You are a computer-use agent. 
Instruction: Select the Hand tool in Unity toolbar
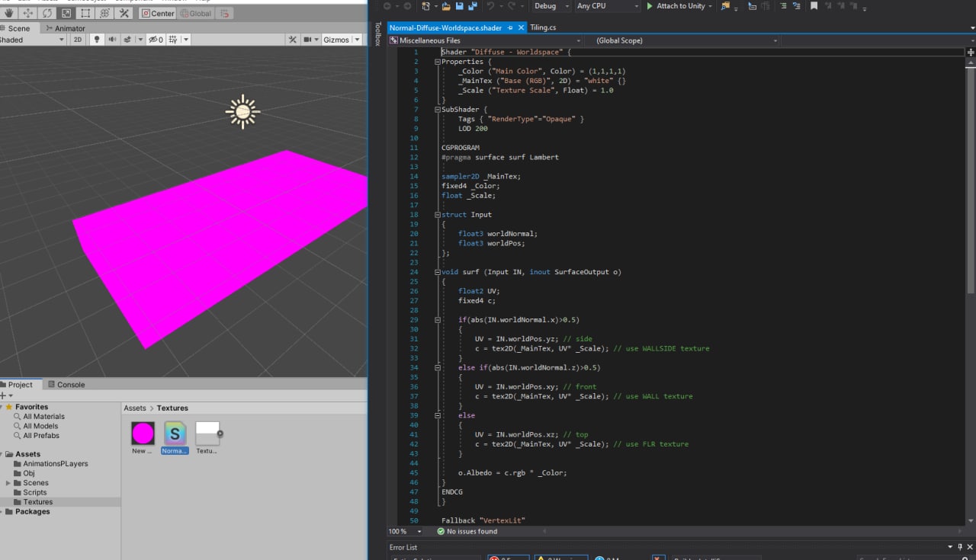coord(9,13)
